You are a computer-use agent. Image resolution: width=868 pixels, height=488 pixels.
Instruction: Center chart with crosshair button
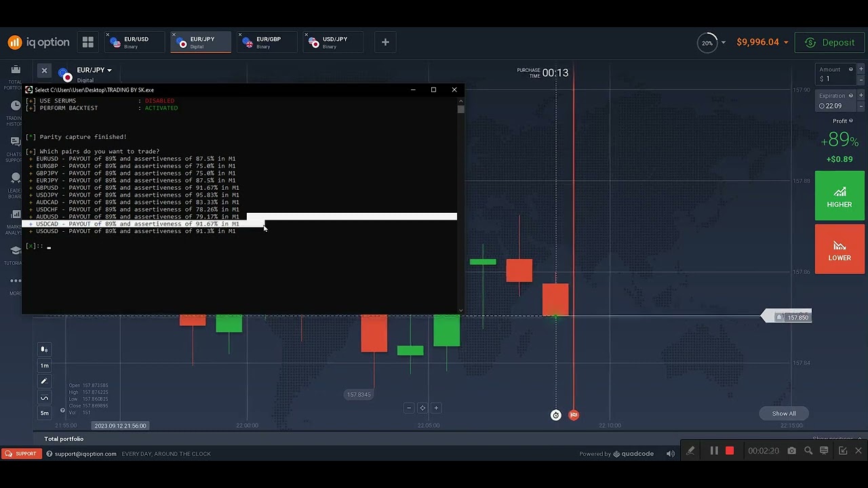click(x=422, y=408)
